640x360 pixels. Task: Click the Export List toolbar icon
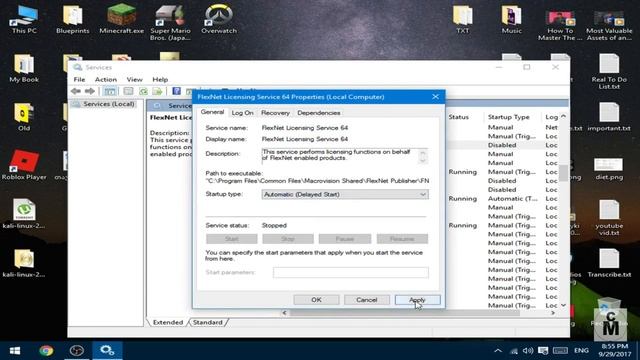(158, 91)
